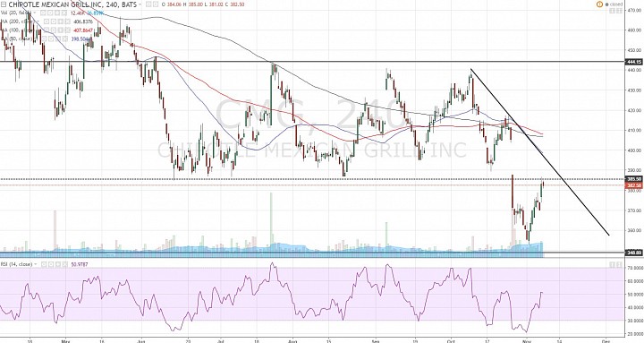The image size is (644, 343).
Task: Expand the MA (200, close) dropdown arrow
Action: tap(38, 21)
